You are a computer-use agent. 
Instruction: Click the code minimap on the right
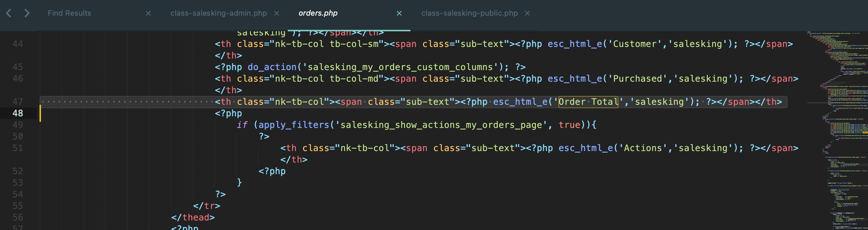837,131
